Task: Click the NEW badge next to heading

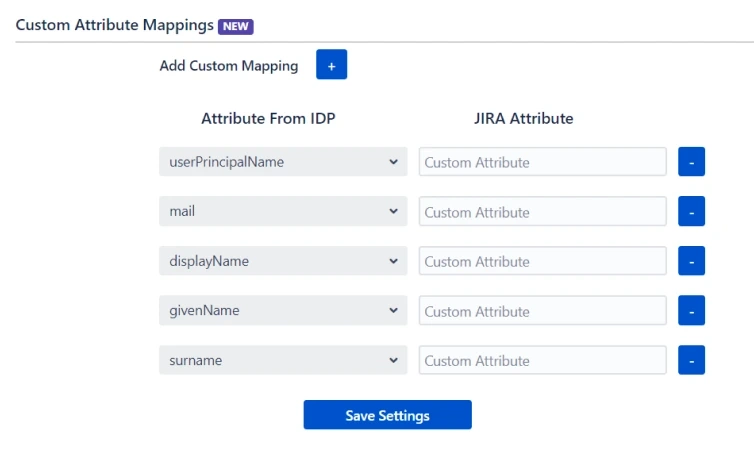Action: pos(236,26)
